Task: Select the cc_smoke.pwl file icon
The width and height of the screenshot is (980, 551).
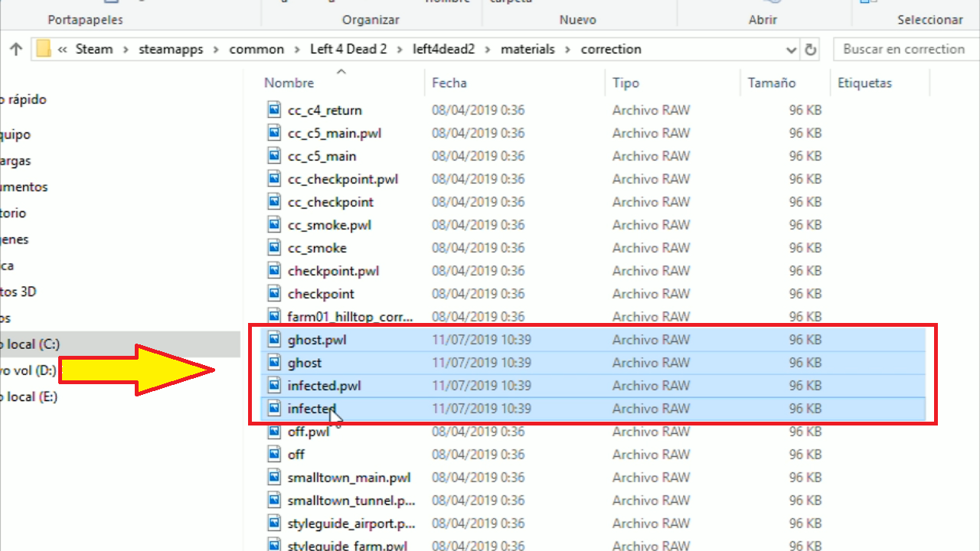Action: click(275, 224)
